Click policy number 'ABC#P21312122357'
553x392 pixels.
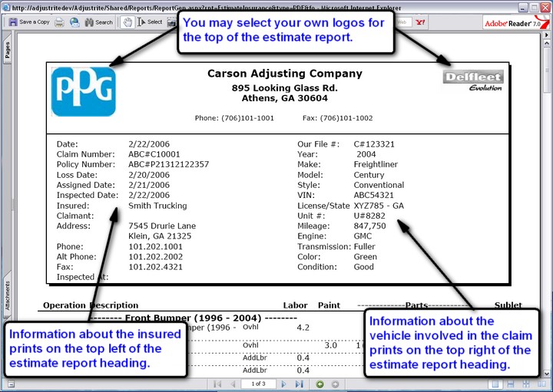coord(168,164)
